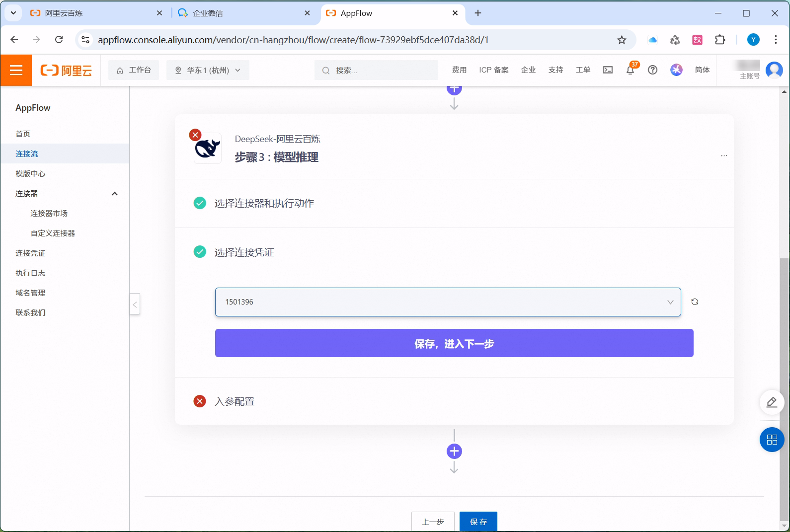Open 自定义连接器 in the sidebar
790x532 pixels.
(x=53, y=233)
